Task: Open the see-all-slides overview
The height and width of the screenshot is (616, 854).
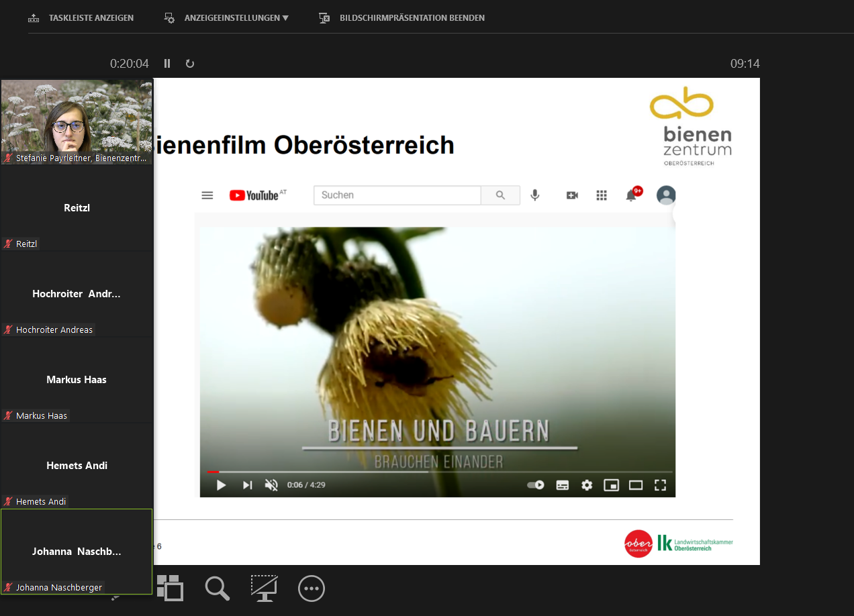Action: 171,588
